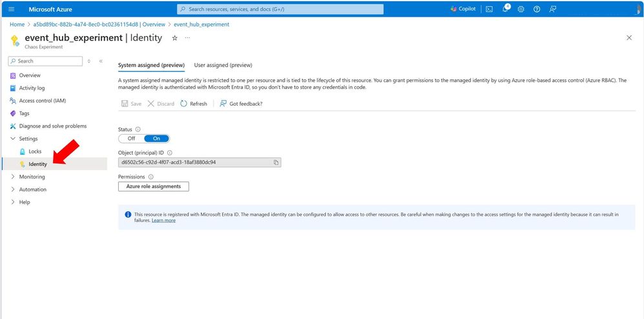Collapse the sidebar using double chevron
The height and width of the screenshot is (319, 644).
(101, 61)
